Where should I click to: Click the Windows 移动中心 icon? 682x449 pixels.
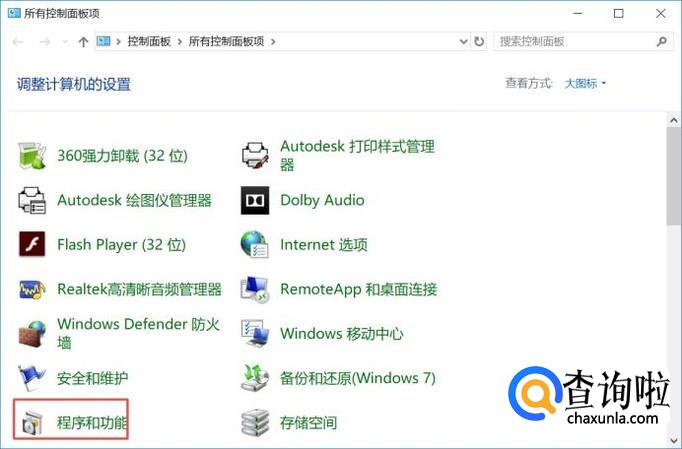255,334
